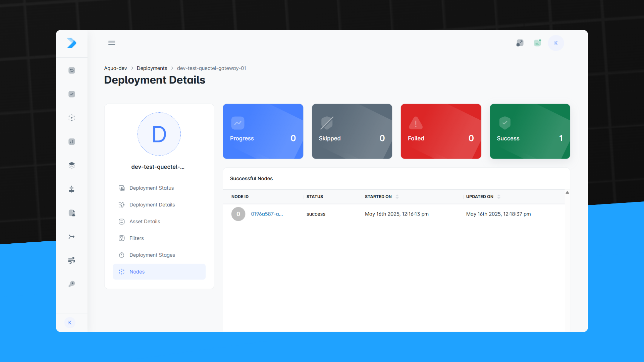Click the expand window icon in header

(520, 43)
